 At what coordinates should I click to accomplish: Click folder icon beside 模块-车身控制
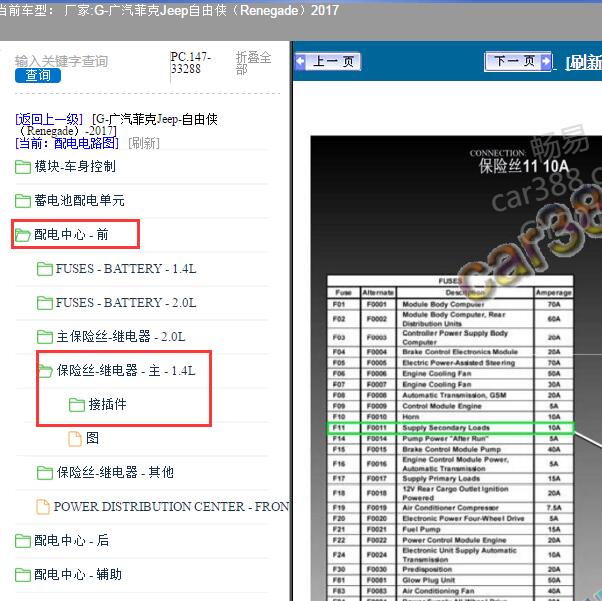tap(23, 167)
